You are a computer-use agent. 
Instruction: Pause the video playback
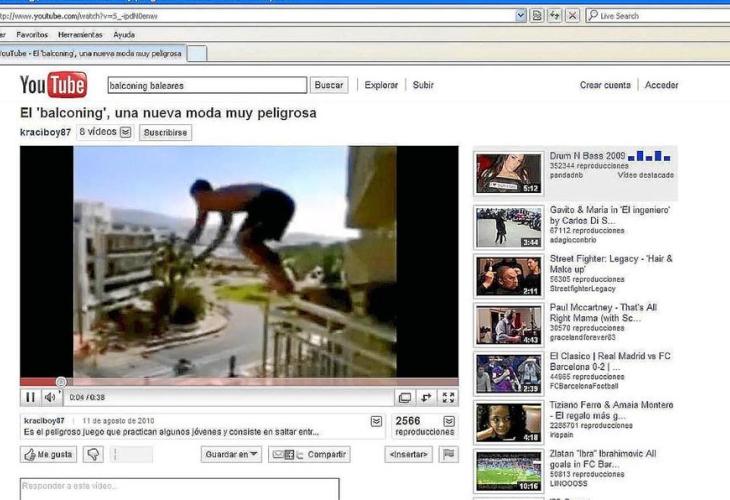click(x=30, y=397)
